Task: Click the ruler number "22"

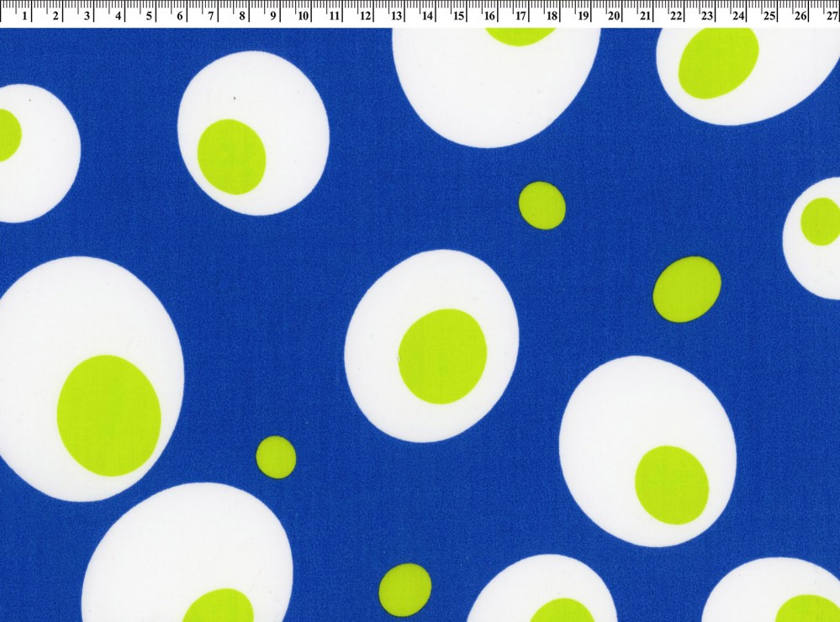Action: click(x=676, y=16)
